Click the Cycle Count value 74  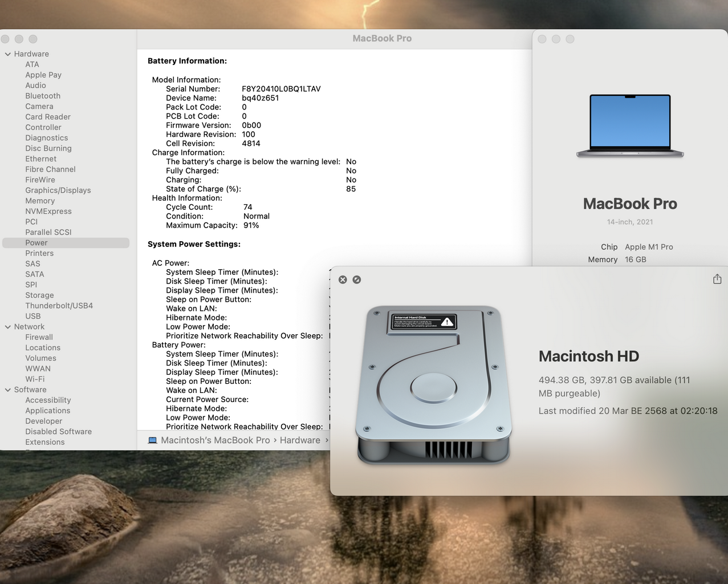[248, 207]
